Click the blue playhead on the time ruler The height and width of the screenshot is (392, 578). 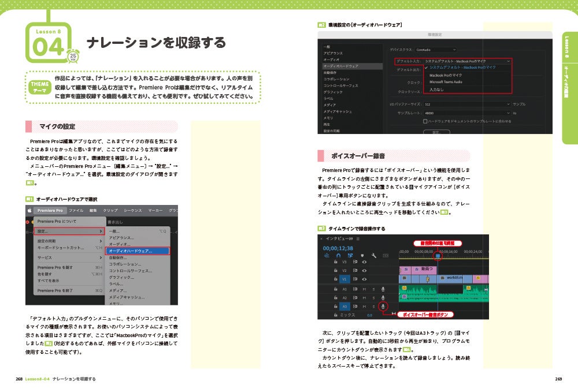tap(438, 256)
